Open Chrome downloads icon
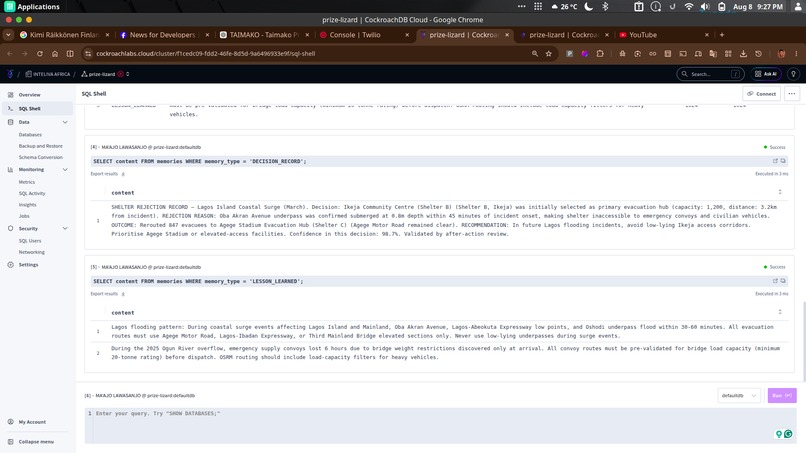The height and width of the screenshot is (453, 806). [x=743, y=53]
